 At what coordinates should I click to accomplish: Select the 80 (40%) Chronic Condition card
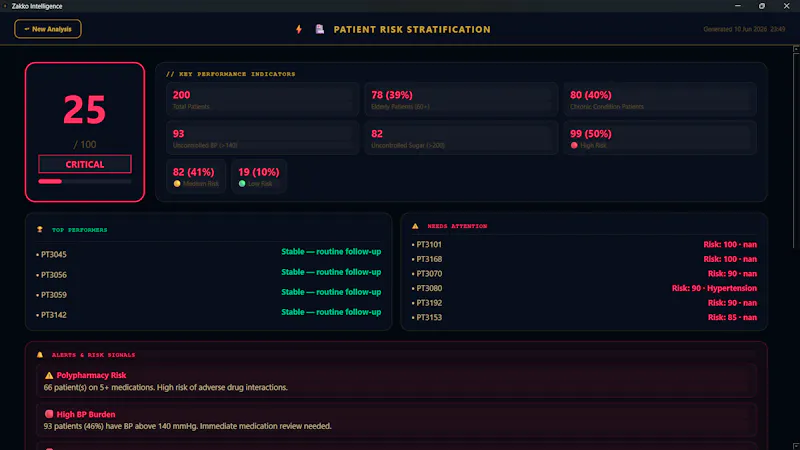(660, 99)
